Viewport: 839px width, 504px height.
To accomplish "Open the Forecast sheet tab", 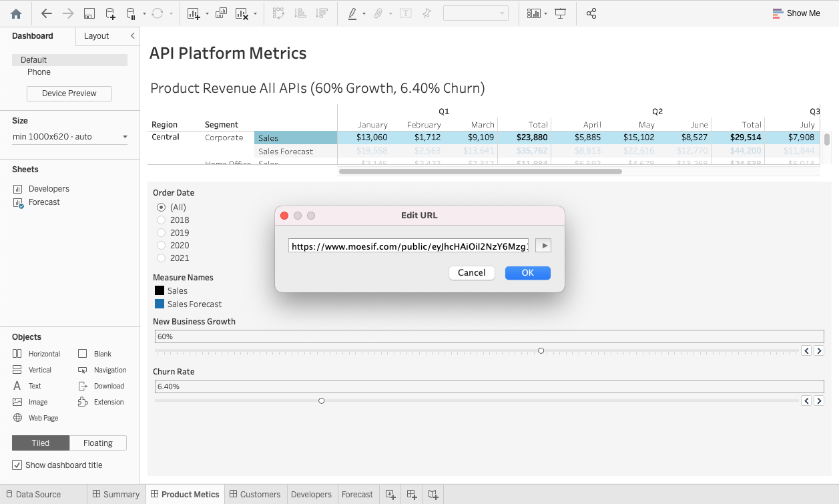I will 357,495.
